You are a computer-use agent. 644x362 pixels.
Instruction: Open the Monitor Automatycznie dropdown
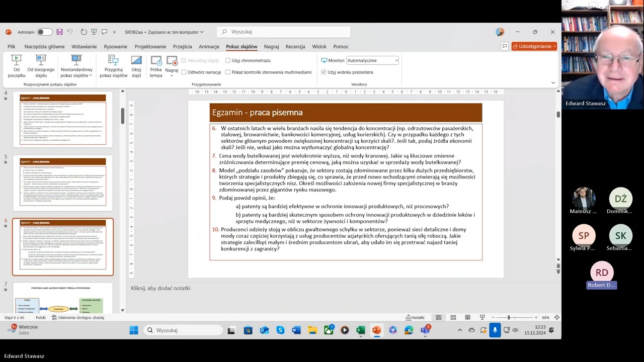[372, 60]
